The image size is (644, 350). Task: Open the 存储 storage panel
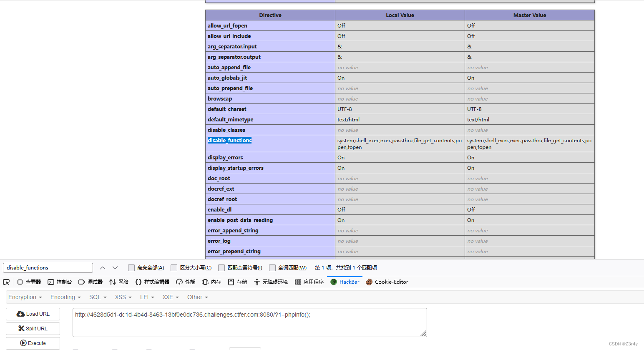point(236,282)
